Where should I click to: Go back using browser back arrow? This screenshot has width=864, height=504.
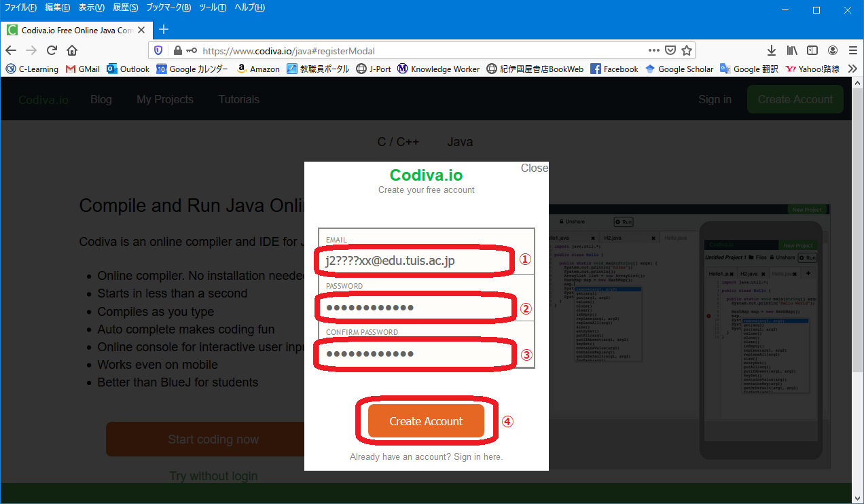[x=11, y=50]
